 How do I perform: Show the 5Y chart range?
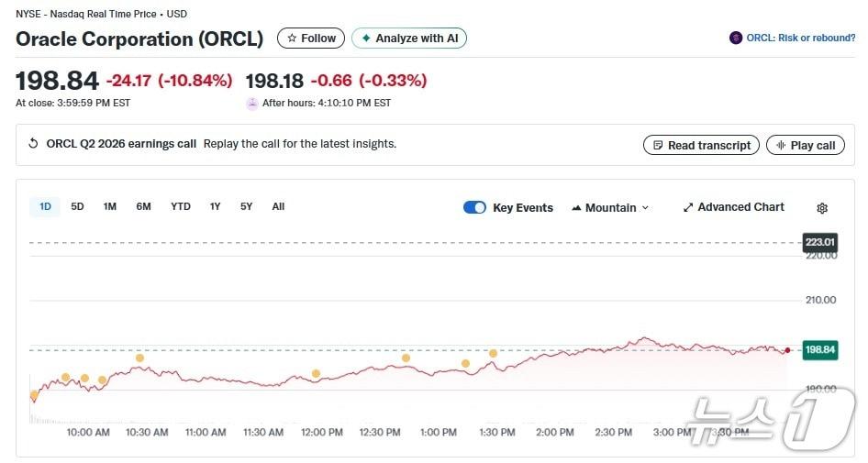click(246, 206)
